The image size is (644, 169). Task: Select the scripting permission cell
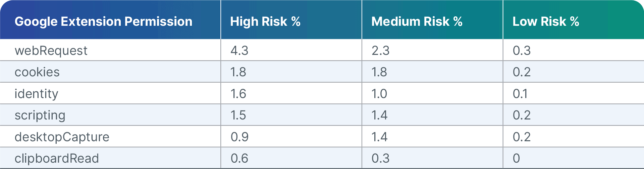click(x=40, y=115)
